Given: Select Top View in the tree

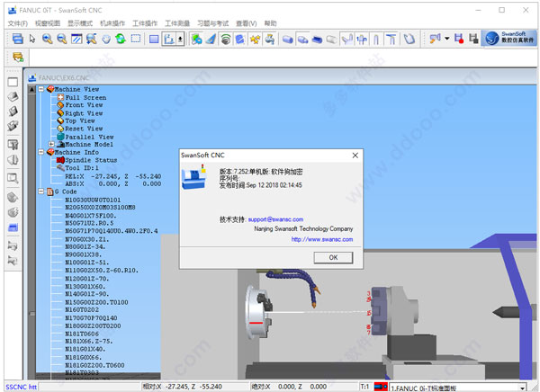Looking at the screenshot, I should click(x=80, y=120).
